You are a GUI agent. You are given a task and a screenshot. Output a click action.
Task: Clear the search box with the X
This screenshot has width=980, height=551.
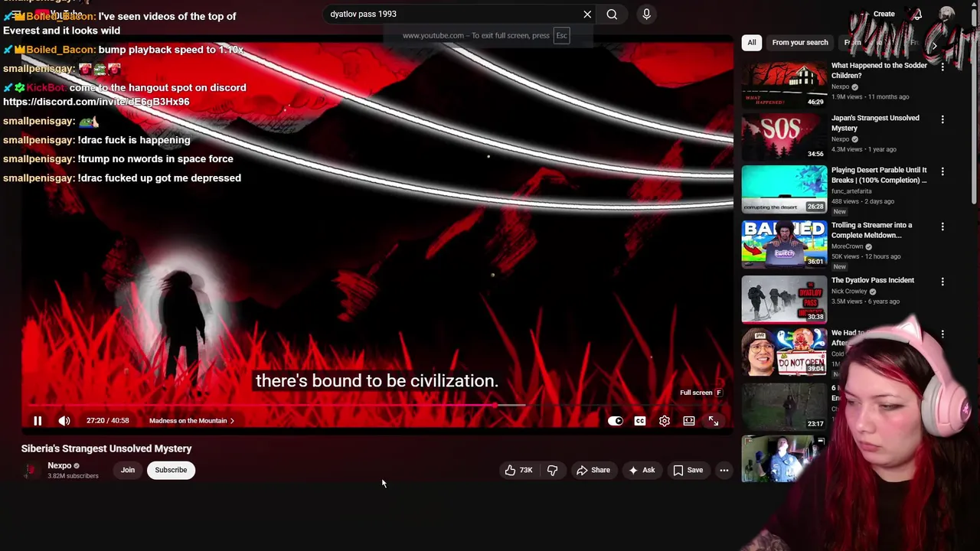[587, 14]
